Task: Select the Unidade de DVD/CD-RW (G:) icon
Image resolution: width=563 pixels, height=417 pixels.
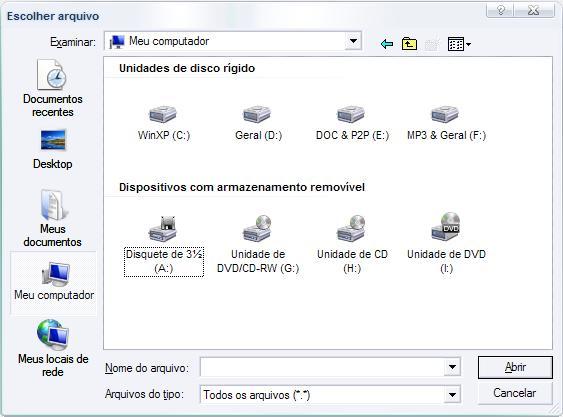Action: pos(258,245)
